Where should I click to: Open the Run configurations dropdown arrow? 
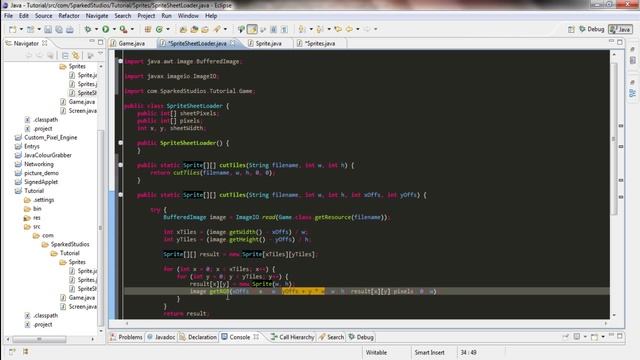pyautogui.click(x=114, y=29)
